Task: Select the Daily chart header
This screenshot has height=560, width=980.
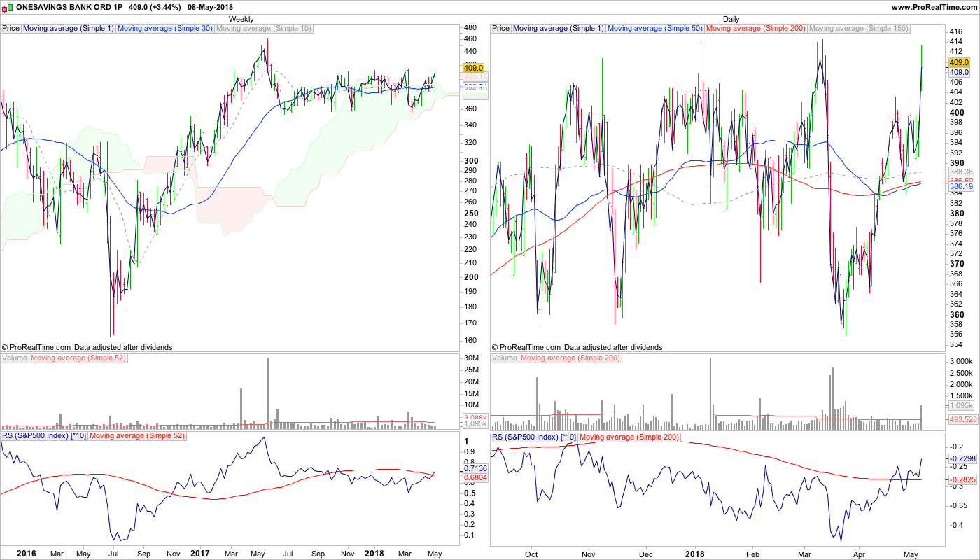Action: [731, 19]
